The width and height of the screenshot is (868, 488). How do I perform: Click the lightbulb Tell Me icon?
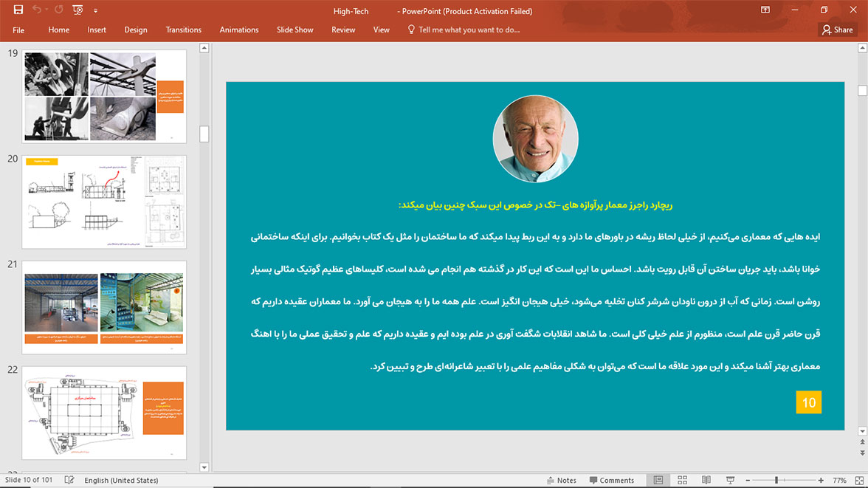click(x=410, y=30)
